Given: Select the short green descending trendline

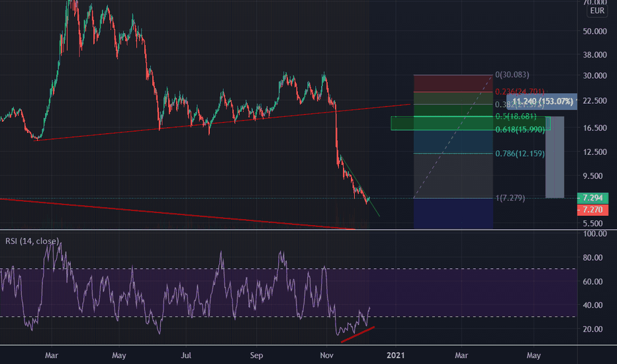Looking at the screenshot, I should point(359,186).
